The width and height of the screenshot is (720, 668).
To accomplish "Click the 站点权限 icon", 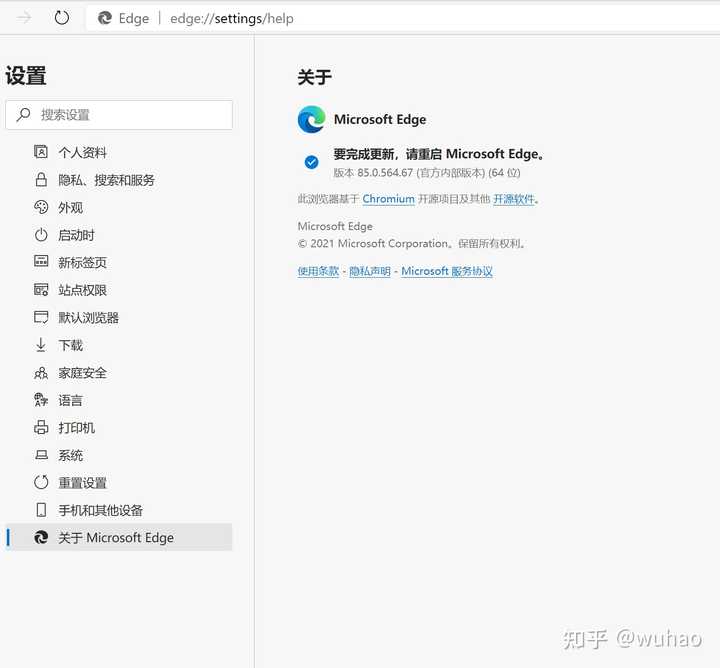I will [x=41, y=289].
